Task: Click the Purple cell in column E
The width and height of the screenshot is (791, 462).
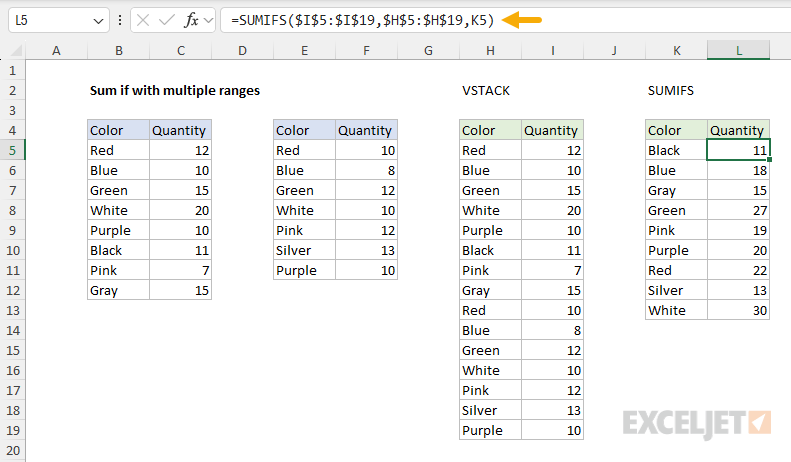Action: (304, 270)
